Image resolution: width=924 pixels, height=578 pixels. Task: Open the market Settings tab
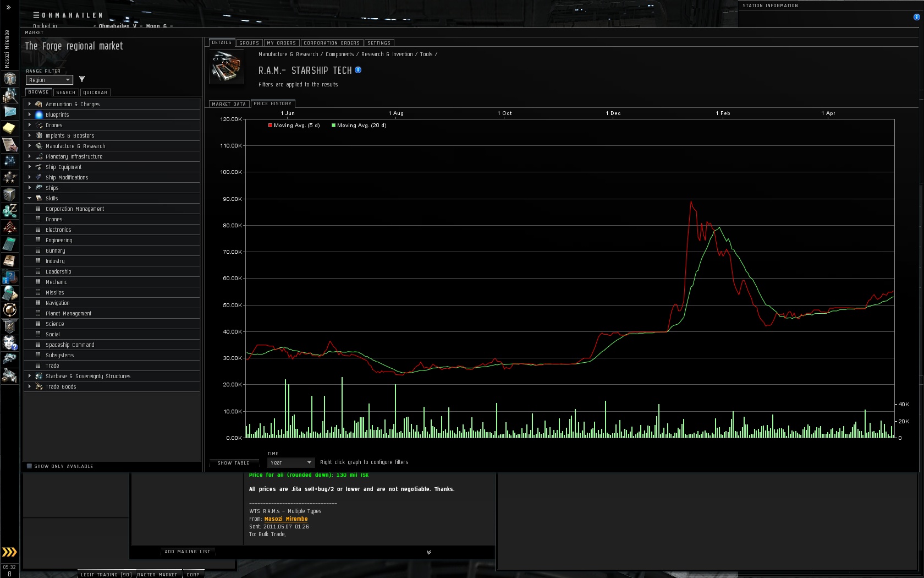pos(379,43)
